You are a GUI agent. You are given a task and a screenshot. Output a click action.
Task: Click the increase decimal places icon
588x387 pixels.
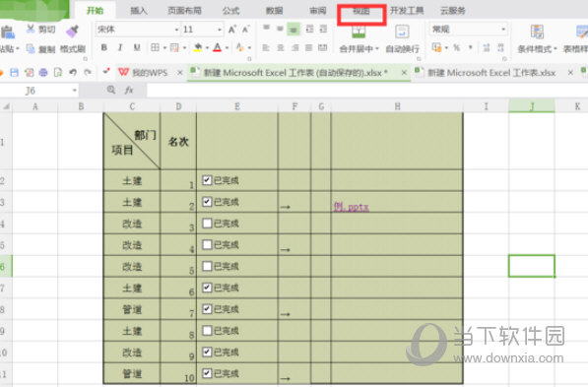[487, 47]
